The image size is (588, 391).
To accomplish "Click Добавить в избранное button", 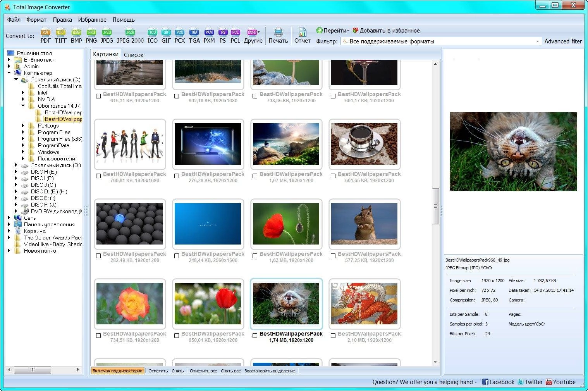I will (x=386, y=30).
